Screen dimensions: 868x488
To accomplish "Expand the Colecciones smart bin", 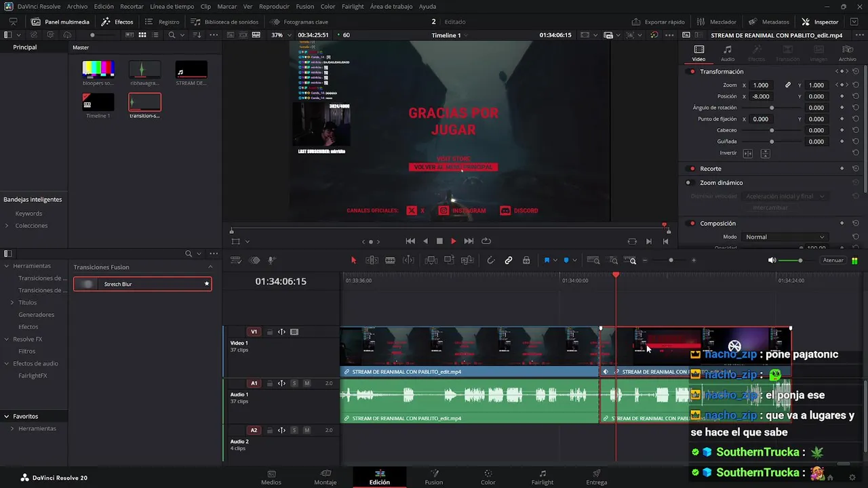I will pos(7,226).
